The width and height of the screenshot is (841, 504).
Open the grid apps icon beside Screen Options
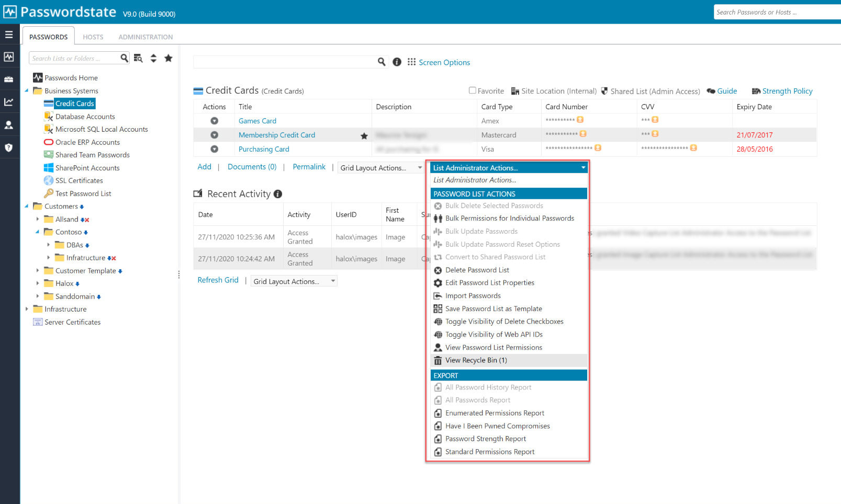[410, 62]
